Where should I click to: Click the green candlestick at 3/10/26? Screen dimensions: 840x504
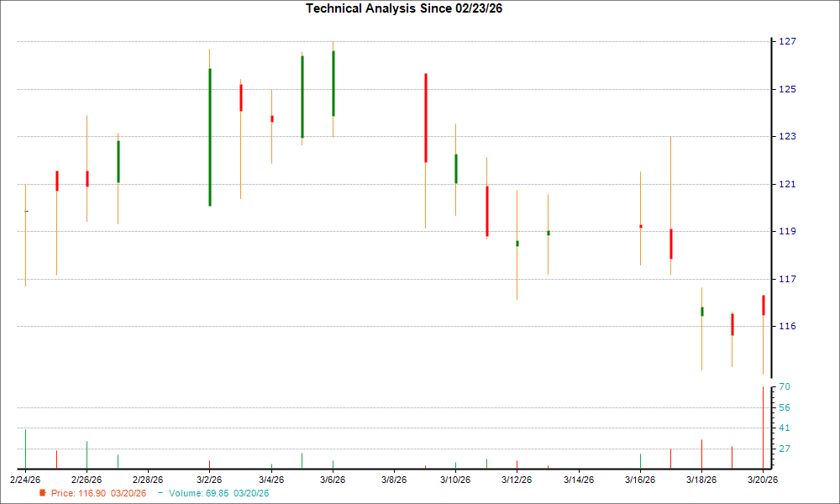(x=456, y=169)
